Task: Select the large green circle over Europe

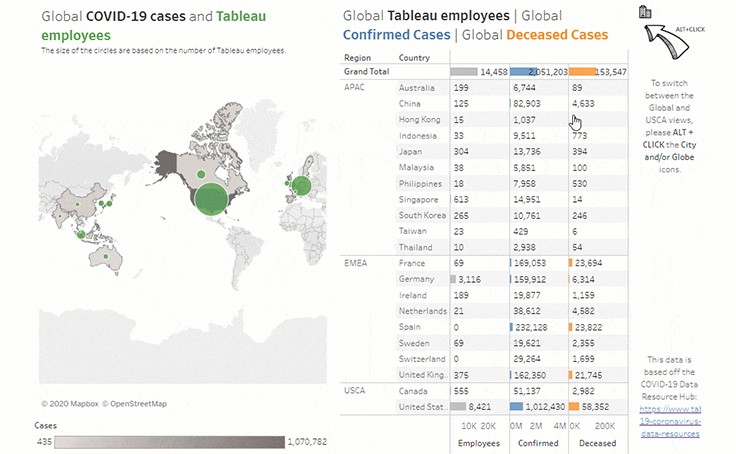Action: 299,185
